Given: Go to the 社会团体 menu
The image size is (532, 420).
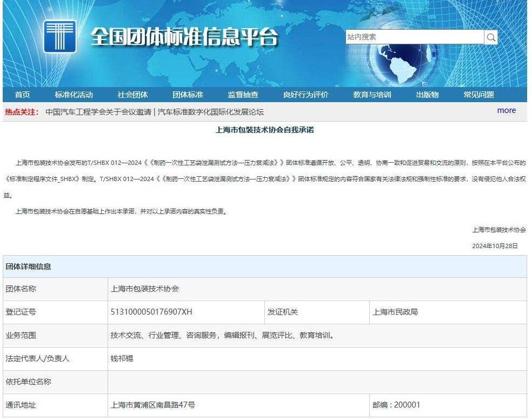Looking at the screenshot, I should tap(132, 95).
